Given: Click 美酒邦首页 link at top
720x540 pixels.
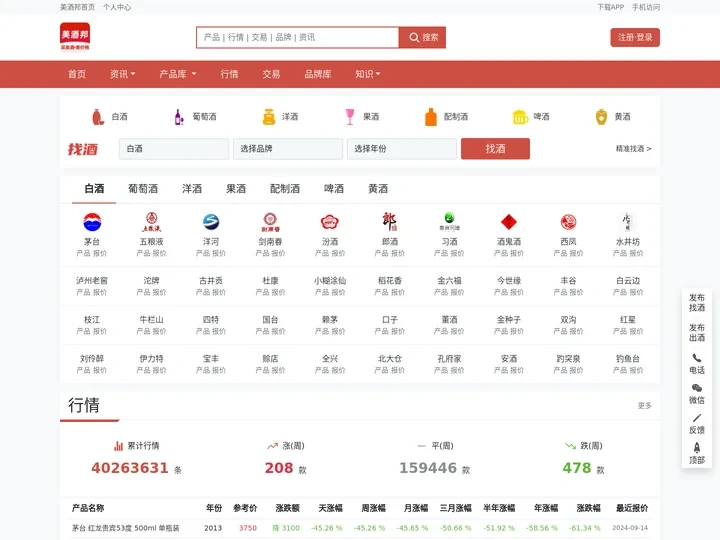Looking at the screenshot, I should 77,7.
